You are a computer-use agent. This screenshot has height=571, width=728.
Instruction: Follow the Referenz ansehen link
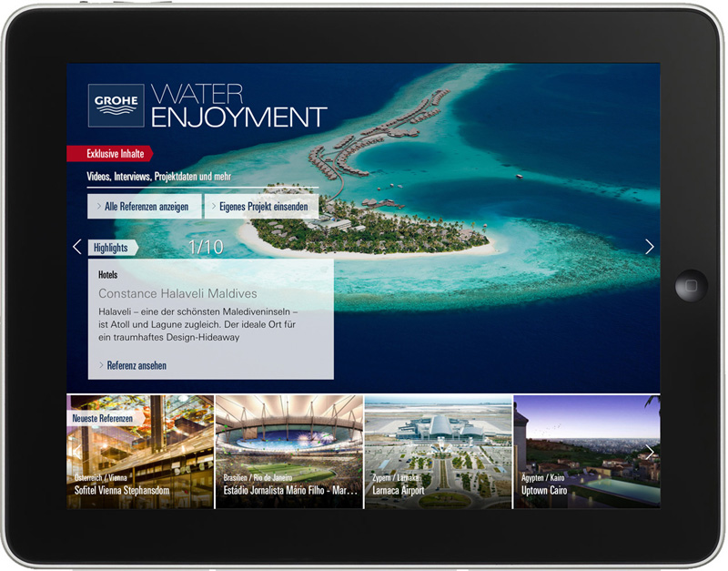pyautogui.click(x=136, y=365)
